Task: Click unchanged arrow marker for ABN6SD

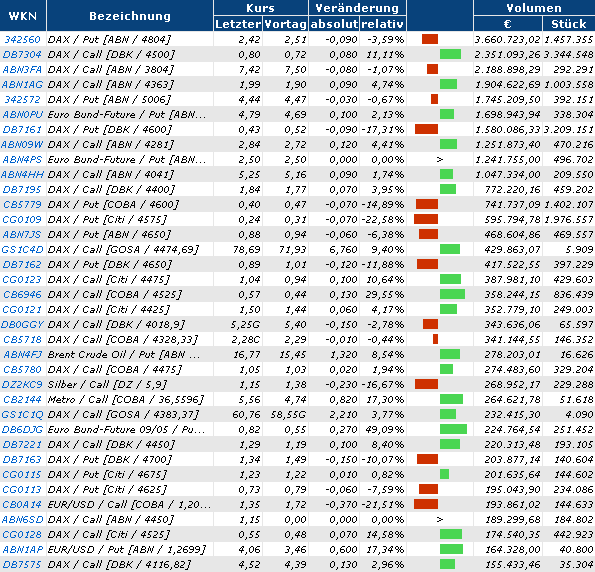Action: (440, 519)
